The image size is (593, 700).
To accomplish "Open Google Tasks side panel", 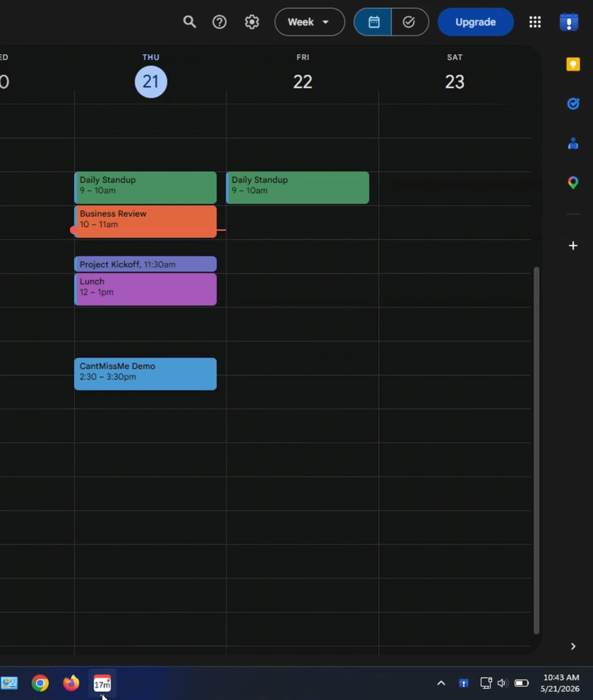I will click(x=573, y=104).
